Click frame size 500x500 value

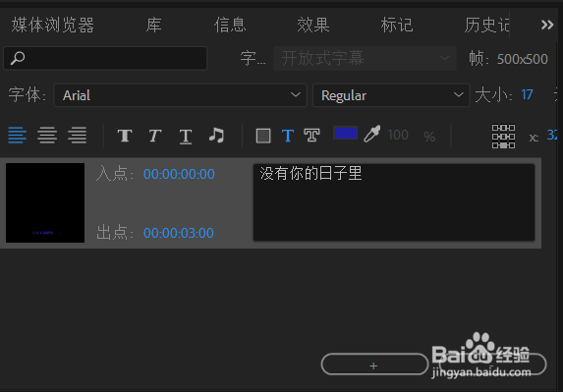pyautogui.click(x=523, y=59)
